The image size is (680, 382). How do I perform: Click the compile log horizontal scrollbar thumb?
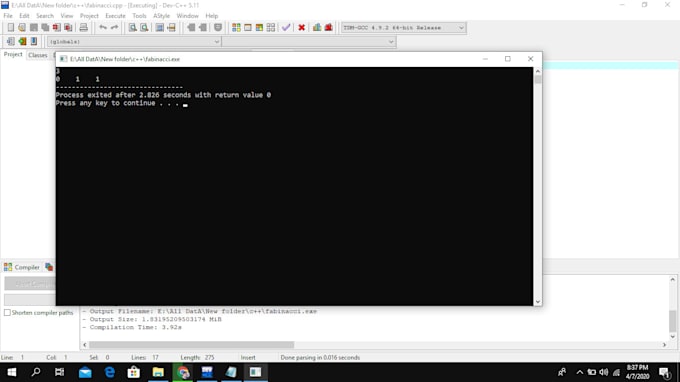[191, 345]
